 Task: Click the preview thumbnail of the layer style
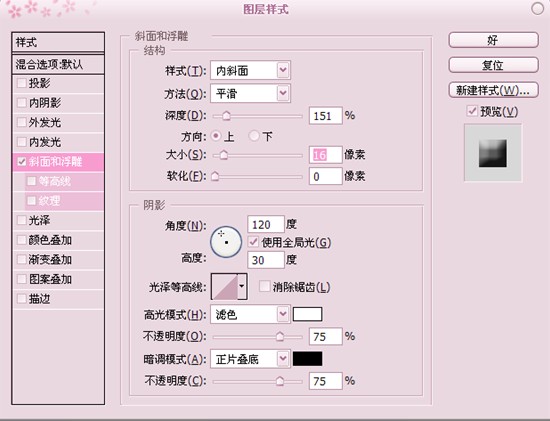pos(493,153)
